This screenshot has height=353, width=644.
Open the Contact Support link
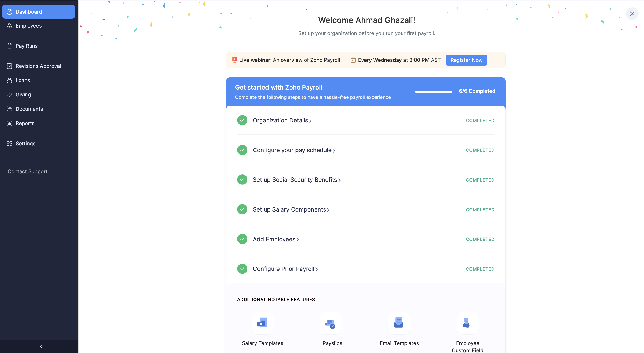coord(27,171)
